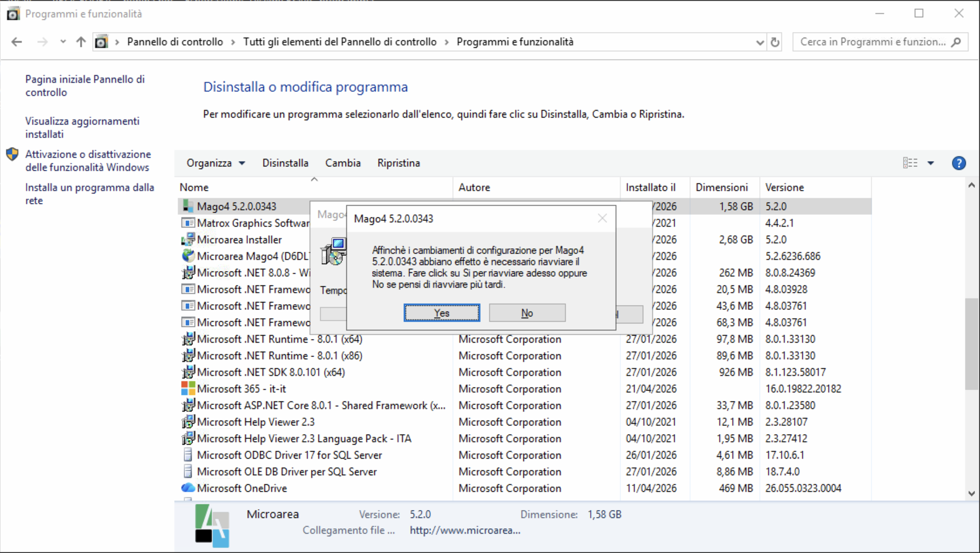Click the search magnifier icon
The width and height of the screenshot is (980, 553).
pos(956,42)
